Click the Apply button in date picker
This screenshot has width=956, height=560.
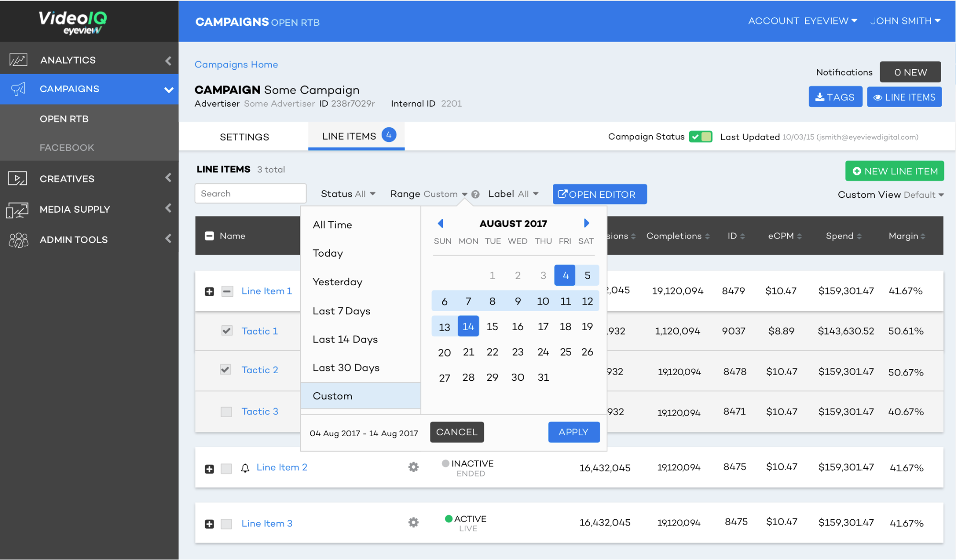573,432
